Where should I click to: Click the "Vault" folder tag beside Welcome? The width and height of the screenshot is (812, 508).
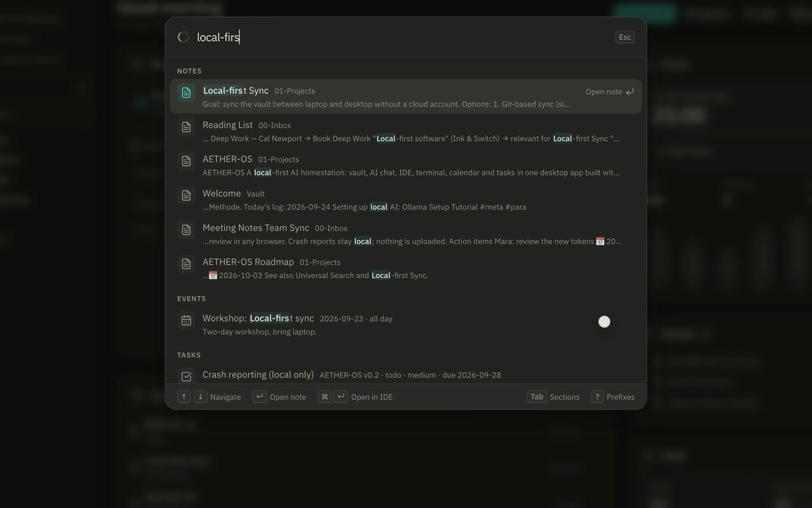click(256, 194)
